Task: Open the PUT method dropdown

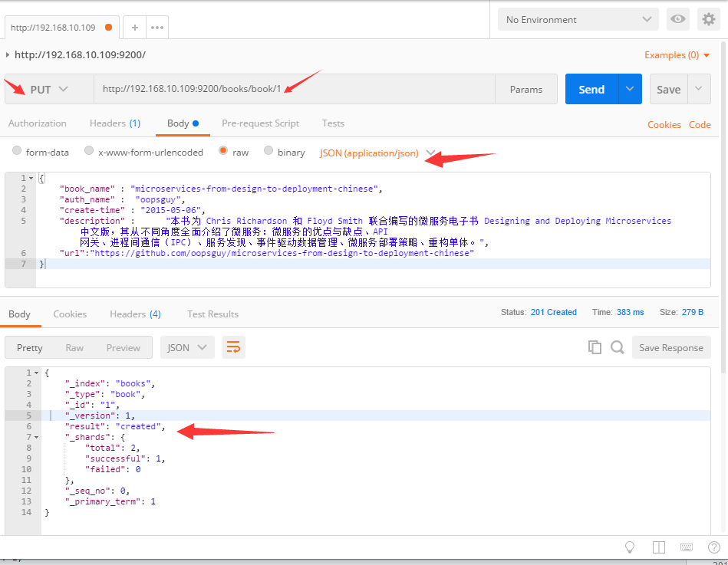Action: coord(49,90)
